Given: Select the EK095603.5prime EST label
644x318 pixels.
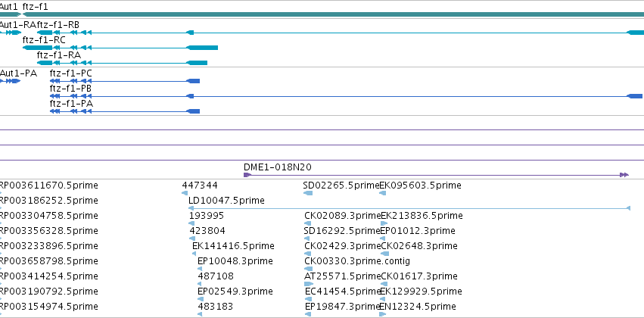Looking at the screenshot, I should [420, 185].
